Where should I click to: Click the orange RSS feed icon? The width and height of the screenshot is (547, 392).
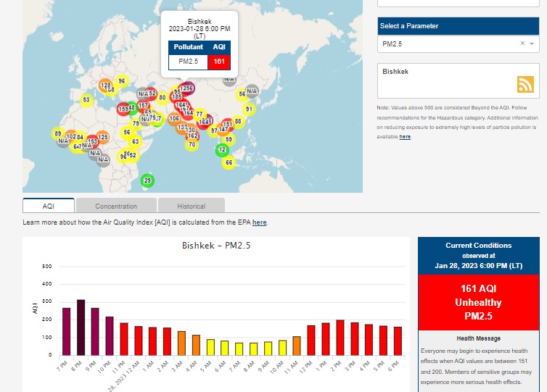click(525, 83)
